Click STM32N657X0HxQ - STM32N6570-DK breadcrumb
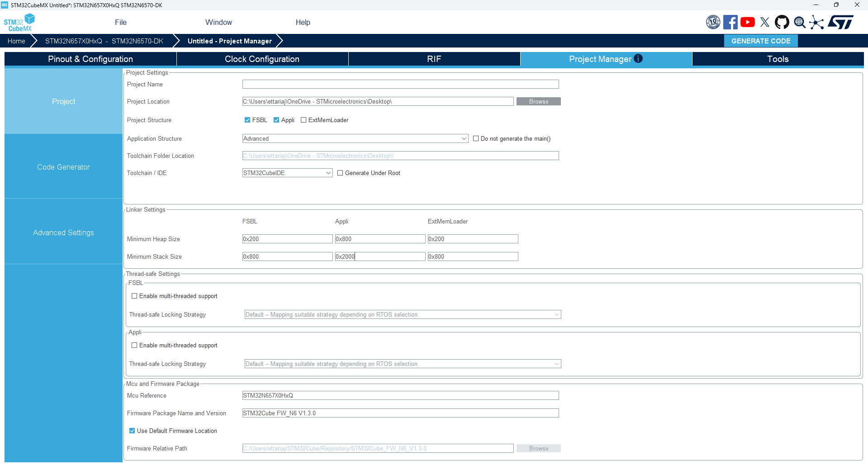 tap(104, 41)
